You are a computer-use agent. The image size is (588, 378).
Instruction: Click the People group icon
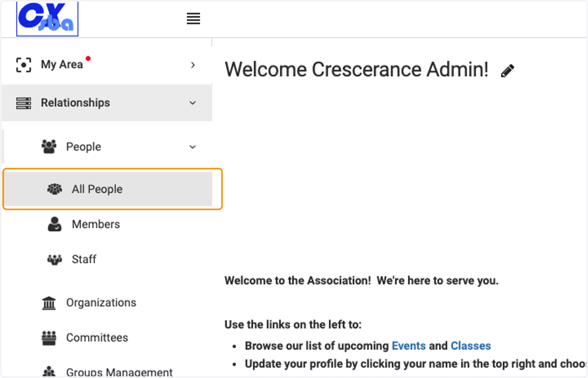tap(49, 147)
